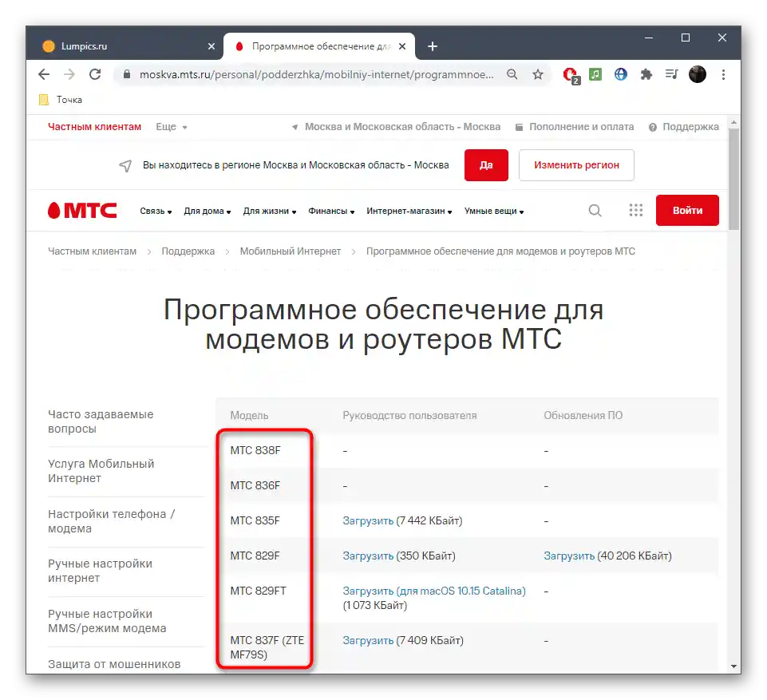Open Пополнение и оплата
Viewport: 767px width, 700px height.
[x=575, y=127]
